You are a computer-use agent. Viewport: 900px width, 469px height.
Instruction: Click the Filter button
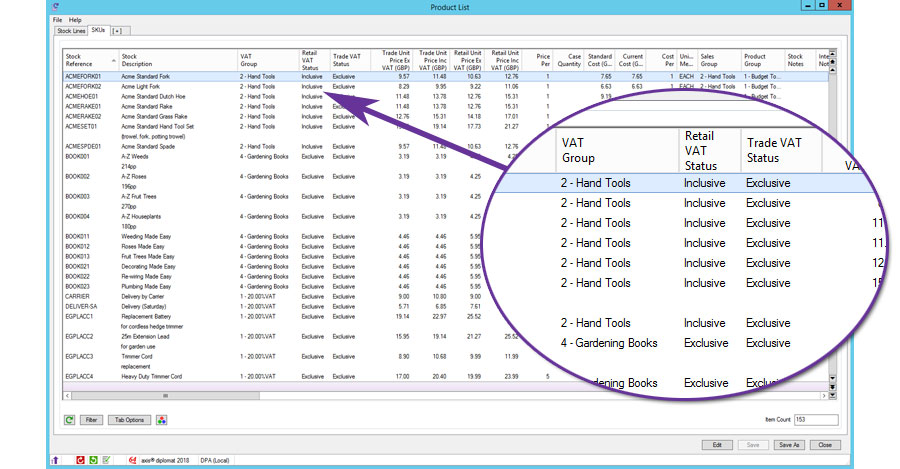pos(91,420)
